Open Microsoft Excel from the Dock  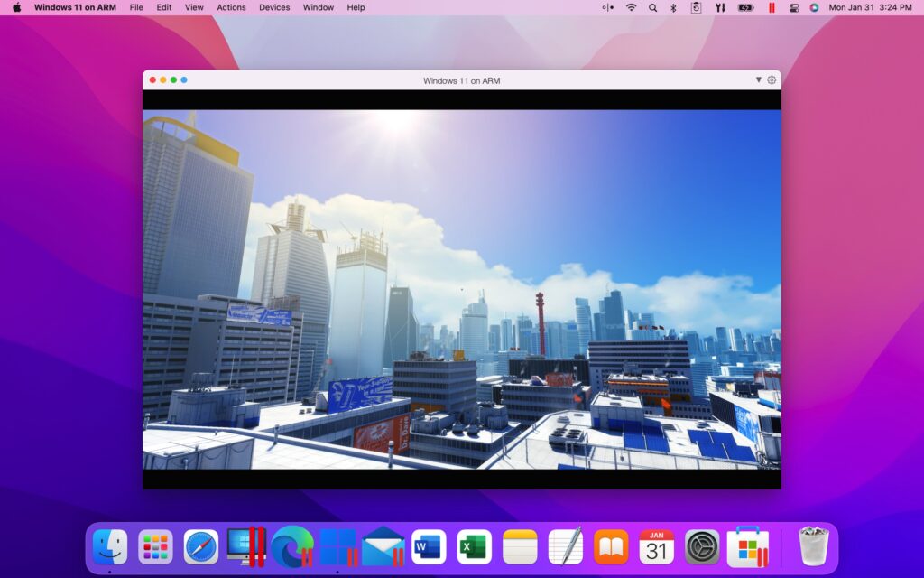click(x=475, y=546)
